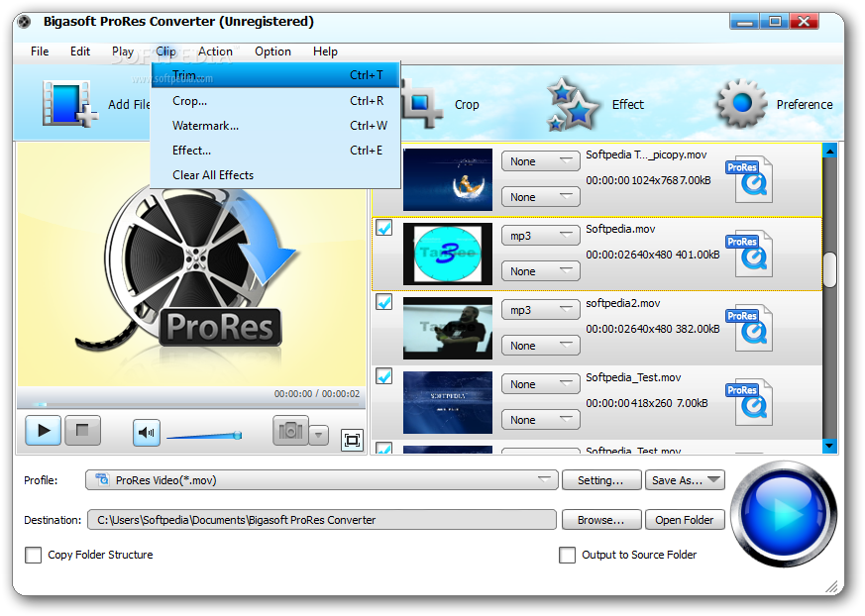Click file name text 'Softpedia_Test.mov' in the checked row
This screenshot has width=865, height=616.
tap(633, 377)
